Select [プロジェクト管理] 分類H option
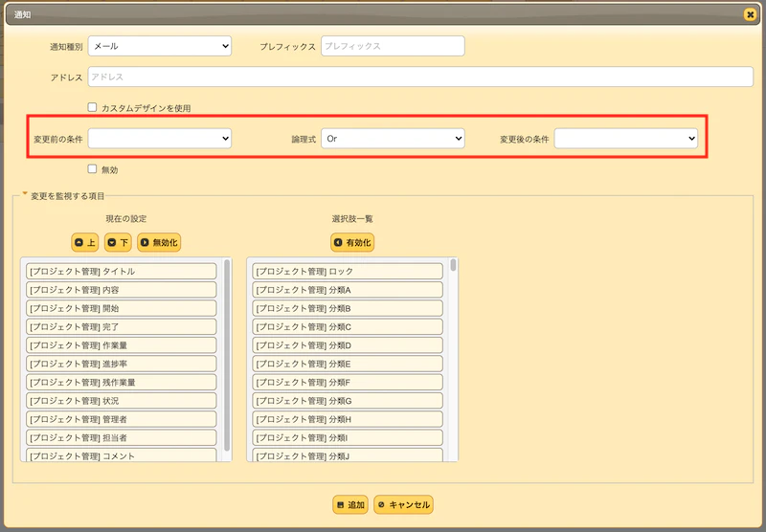The height and width of the screenshot is (532, 766). pos(348,419)
